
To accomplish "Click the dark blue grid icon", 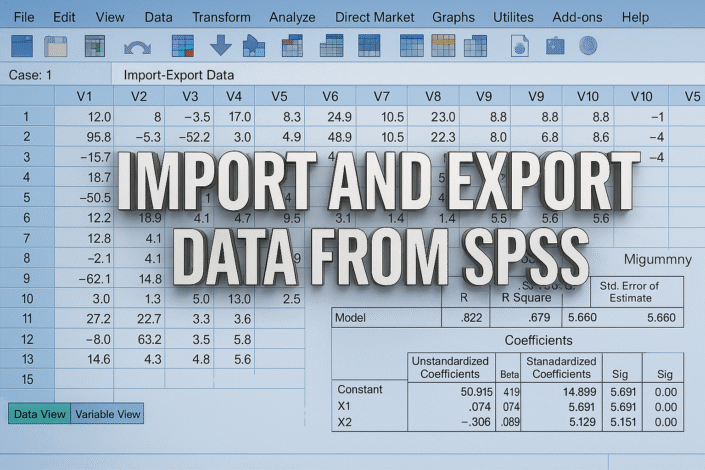I will tap(369, 46).
